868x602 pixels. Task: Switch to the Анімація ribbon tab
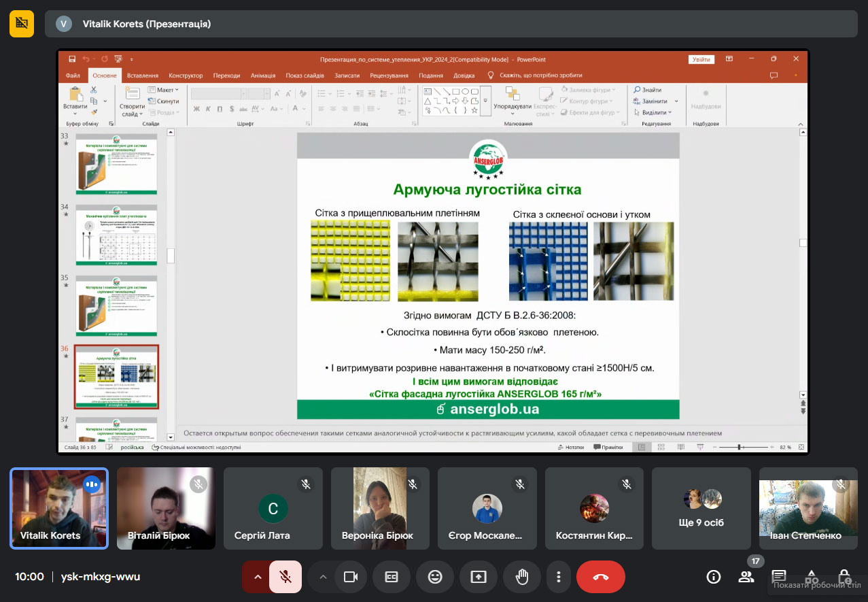[x=263, y=76]
